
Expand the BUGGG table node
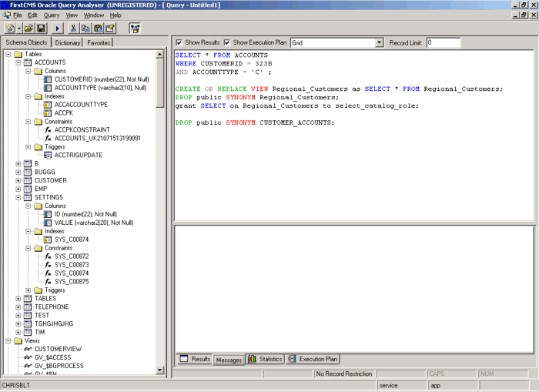(x=18, y=172)
